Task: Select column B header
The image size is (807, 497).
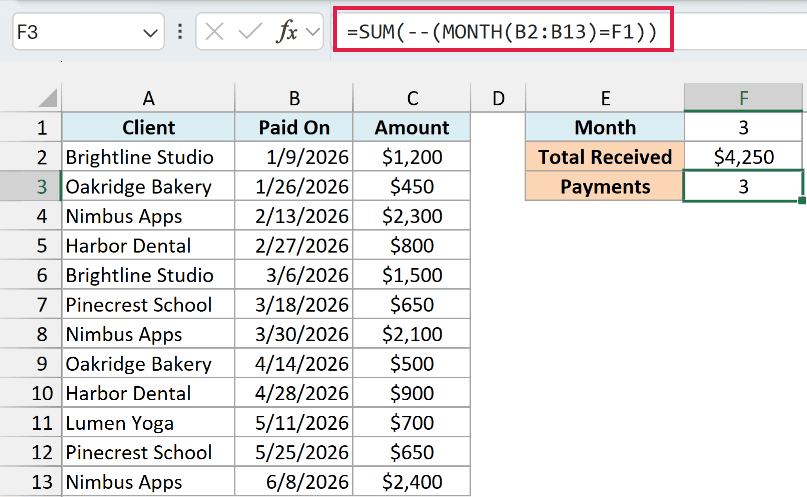Action: click(x=294, y=98)
